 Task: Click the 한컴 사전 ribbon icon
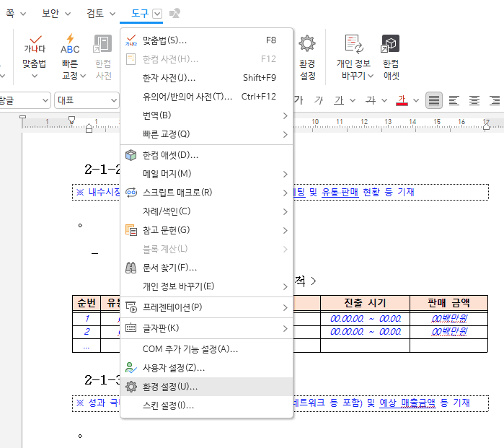tap(102, 44)
